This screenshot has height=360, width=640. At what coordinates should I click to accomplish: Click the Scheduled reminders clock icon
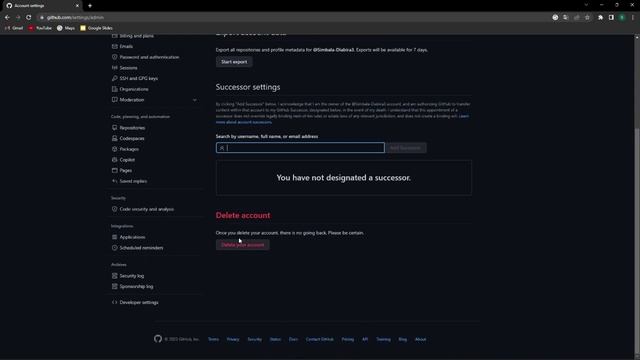115,248
